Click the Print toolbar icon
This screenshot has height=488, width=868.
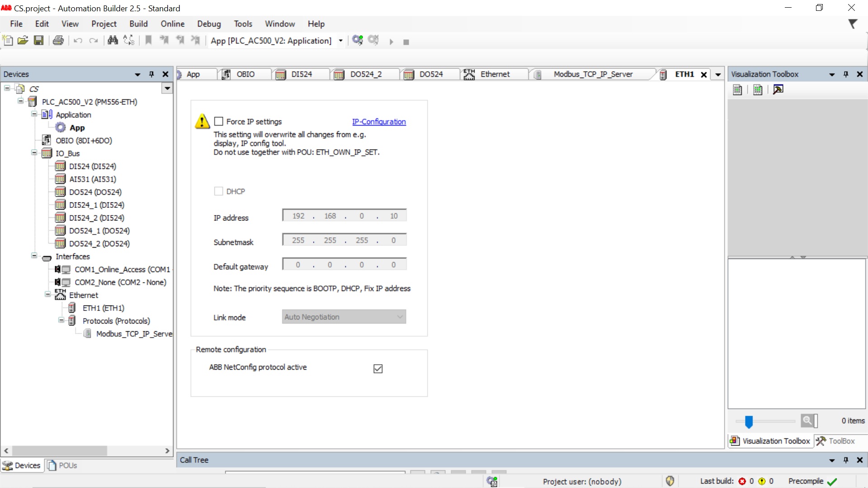click(x=58, y=41)
